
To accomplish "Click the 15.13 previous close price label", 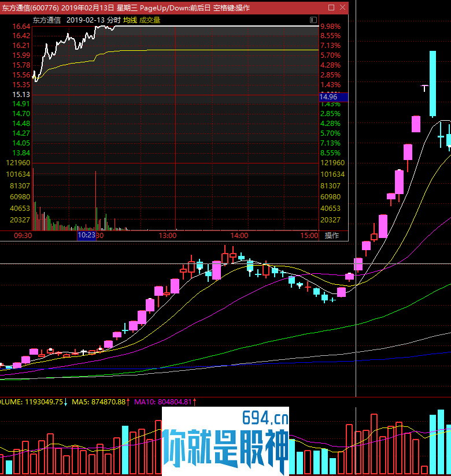I will click(21, 94).
